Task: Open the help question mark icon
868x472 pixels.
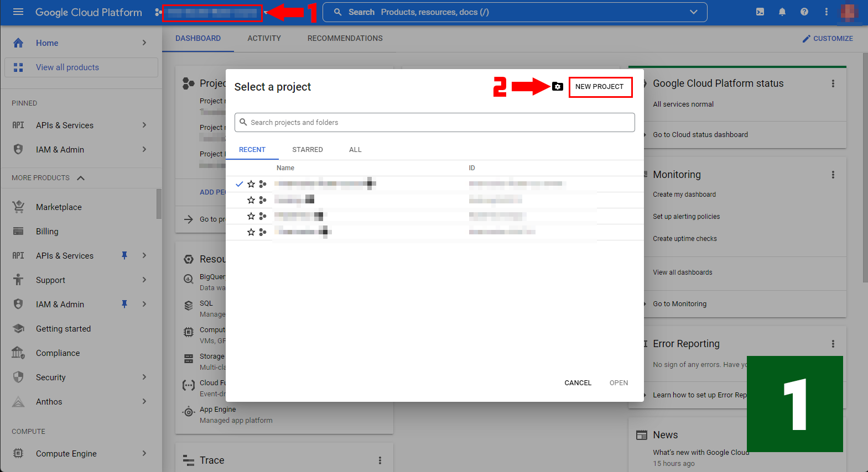Action: (x=804, y=12)
